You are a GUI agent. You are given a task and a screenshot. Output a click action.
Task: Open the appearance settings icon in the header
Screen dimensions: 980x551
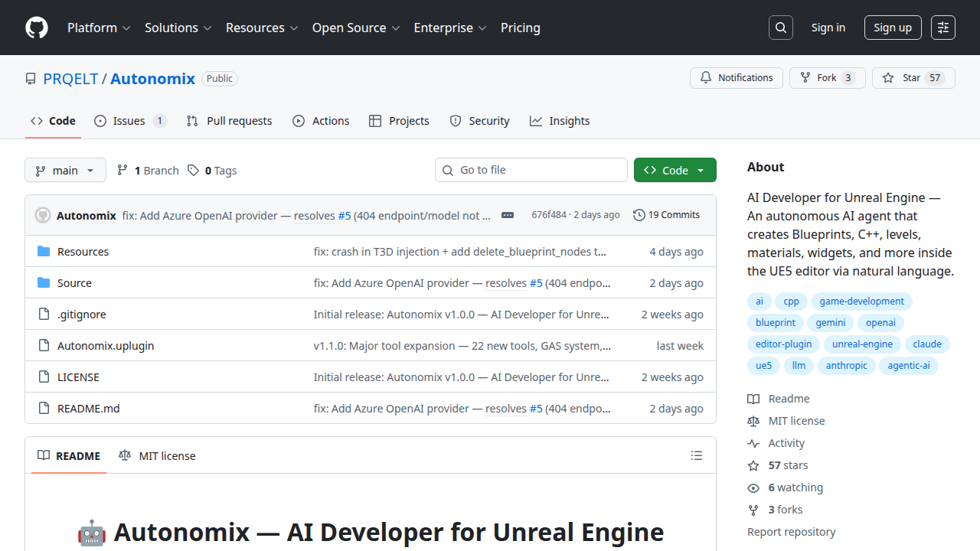[943, 28]
